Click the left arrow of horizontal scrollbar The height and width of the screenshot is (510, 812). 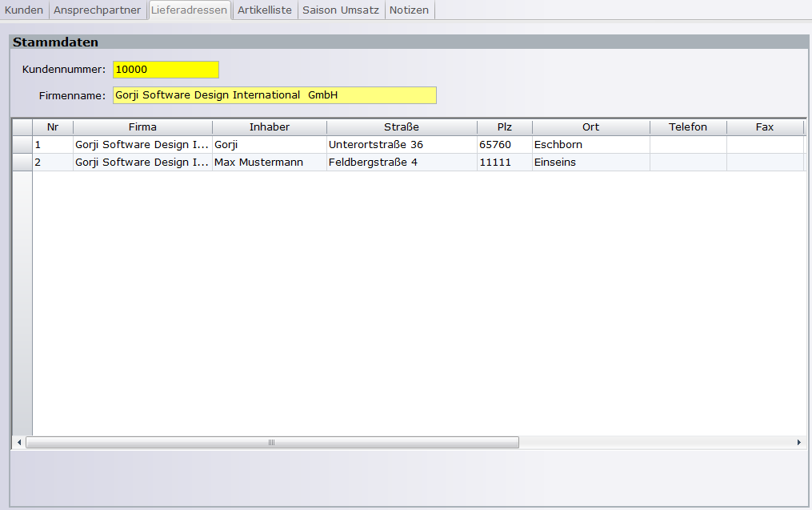(19, 443)
